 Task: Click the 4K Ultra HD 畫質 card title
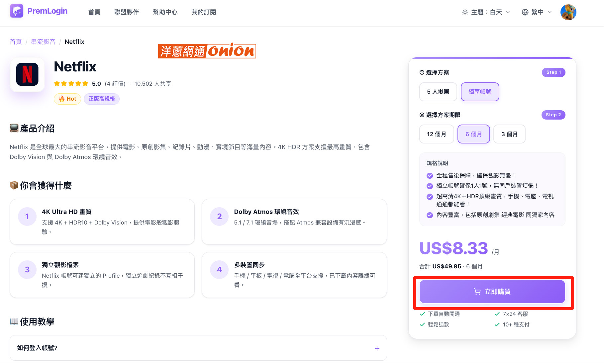tap(67, 212)
